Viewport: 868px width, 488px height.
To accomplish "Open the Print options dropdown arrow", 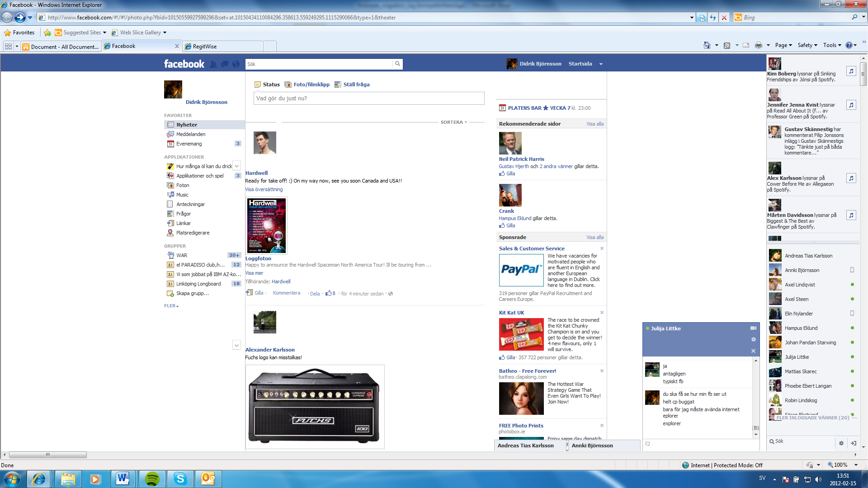I will pos(768,45).
